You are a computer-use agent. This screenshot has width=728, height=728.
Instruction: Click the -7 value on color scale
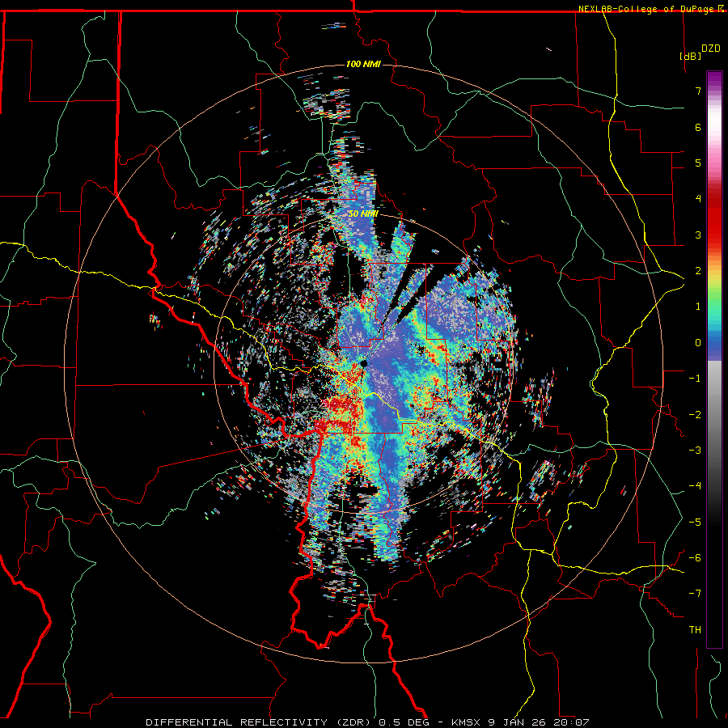coord(695,594)
